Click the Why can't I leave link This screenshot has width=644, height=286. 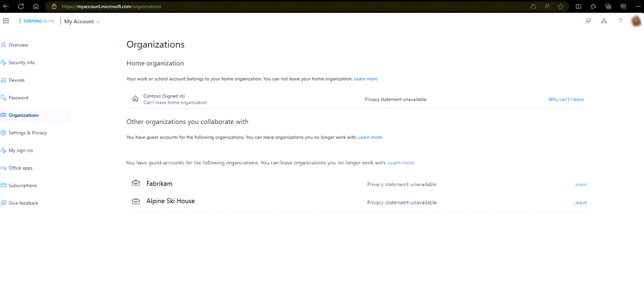[x=566, y=100]
